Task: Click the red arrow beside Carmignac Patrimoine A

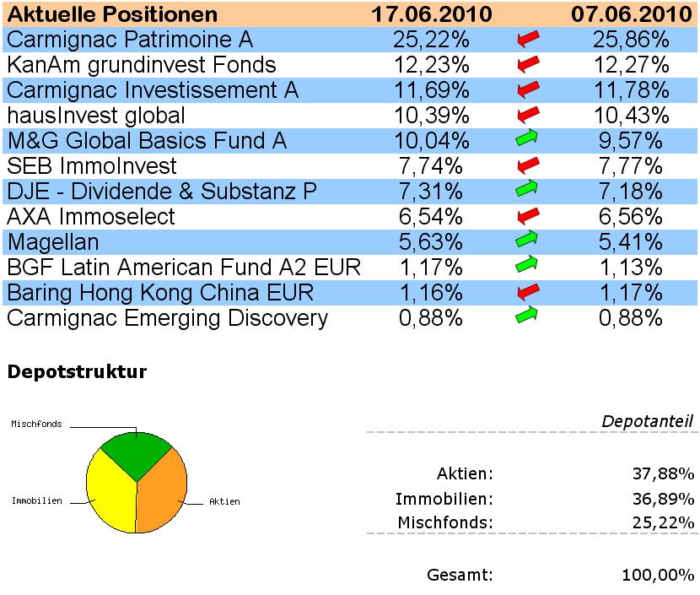Action: pyautogui.click(x=527, y=39)
